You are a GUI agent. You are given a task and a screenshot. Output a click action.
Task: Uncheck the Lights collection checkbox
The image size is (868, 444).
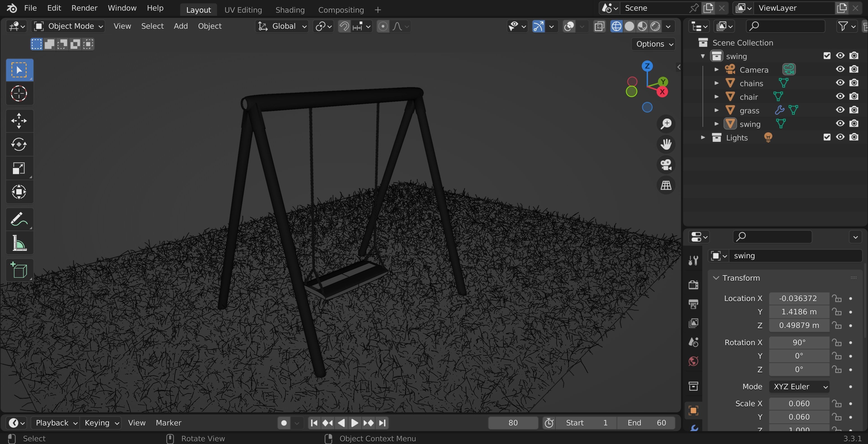(827, 137)
